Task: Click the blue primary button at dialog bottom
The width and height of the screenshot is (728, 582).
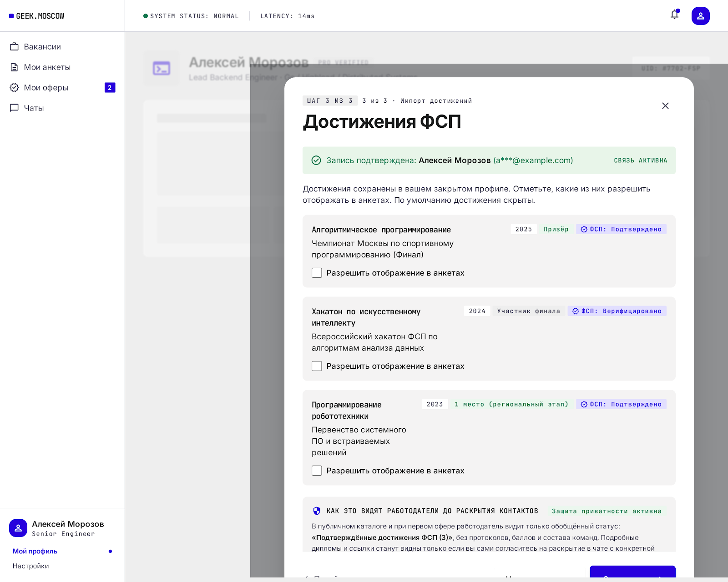Action: 632,572
